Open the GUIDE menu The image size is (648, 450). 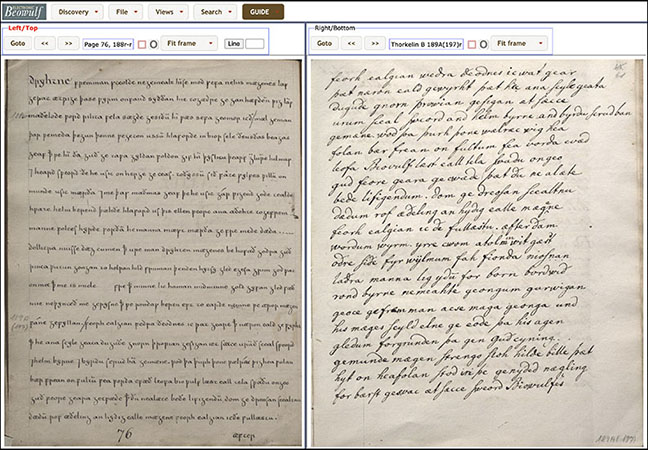(263, 12)
